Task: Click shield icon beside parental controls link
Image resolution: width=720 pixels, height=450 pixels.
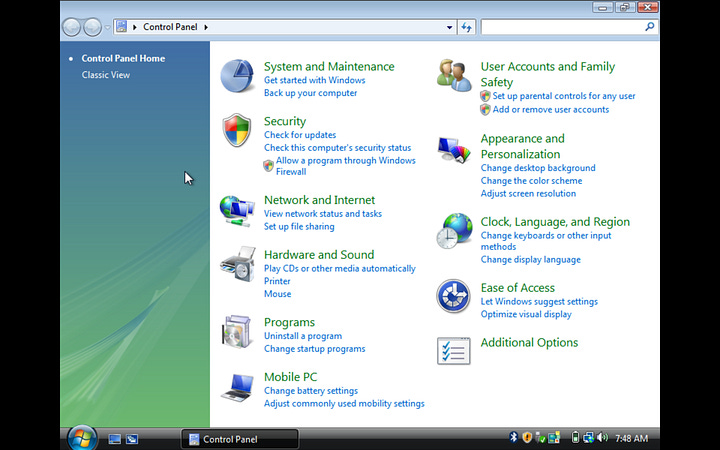Action: [485, 96]
